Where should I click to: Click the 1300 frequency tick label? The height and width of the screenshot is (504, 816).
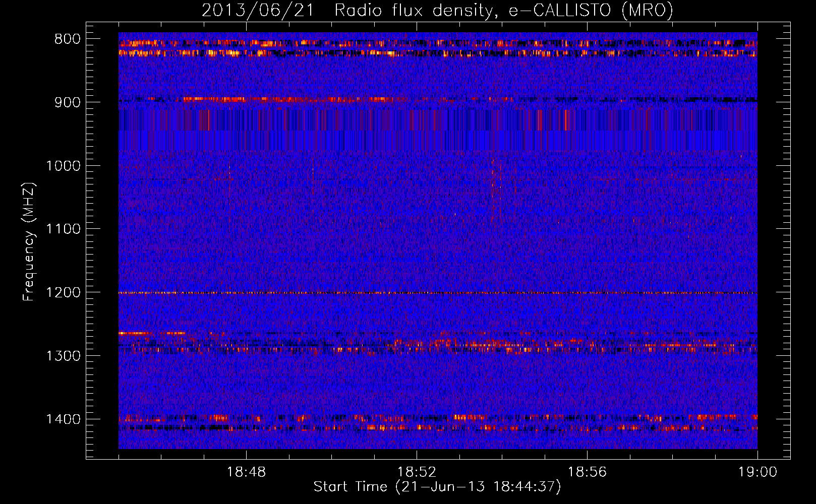[63, 356]
